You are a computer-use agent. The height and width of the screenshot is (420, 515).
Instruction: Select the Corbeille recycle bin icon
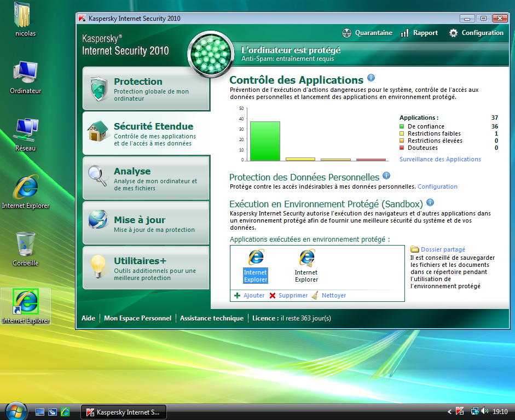[x=25, y=249]
